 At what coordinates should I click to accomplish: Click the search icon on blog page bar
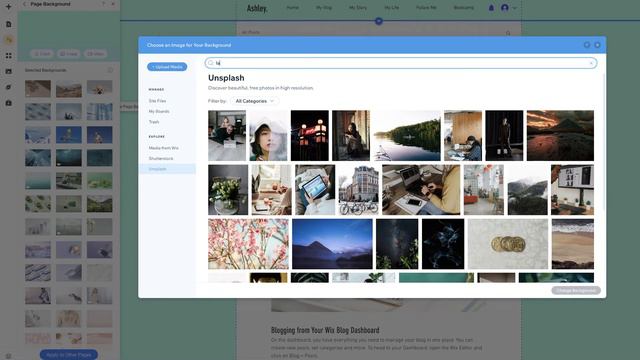[x=508, y=33]
